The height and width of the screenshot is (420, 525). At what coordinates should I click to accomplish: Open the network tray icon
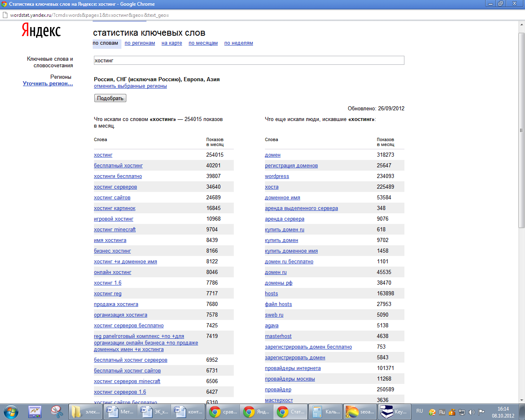[462, 412]
